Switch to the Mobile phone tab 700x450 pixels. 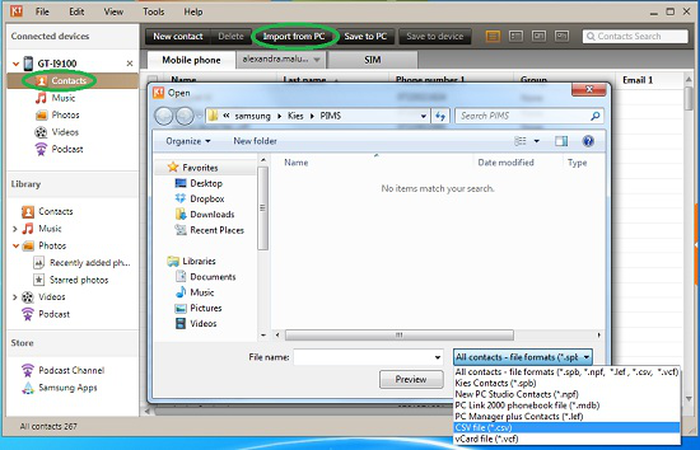click(191, 60)
